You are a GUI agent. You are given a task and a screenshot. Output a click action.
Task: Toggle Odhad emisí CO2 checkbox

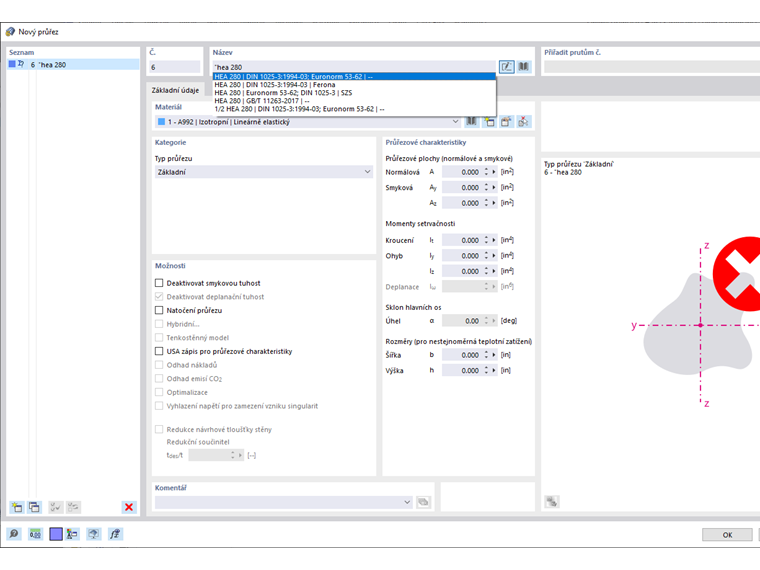159,378
